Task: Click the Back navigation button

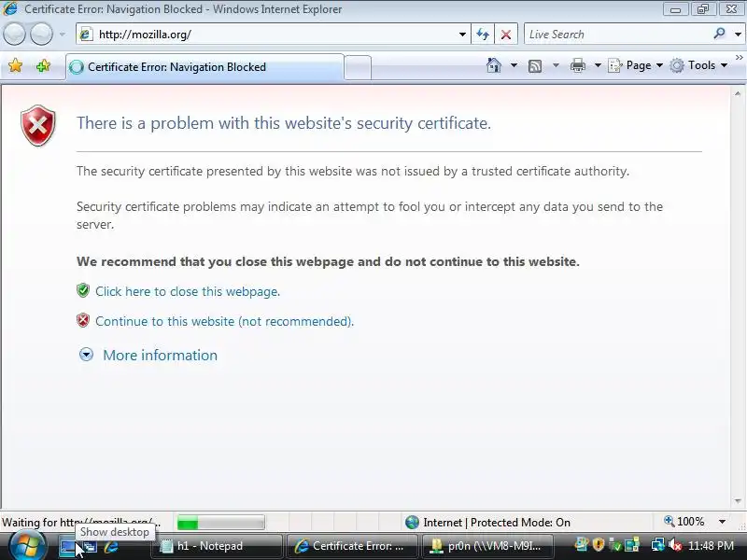Action: 14,35
